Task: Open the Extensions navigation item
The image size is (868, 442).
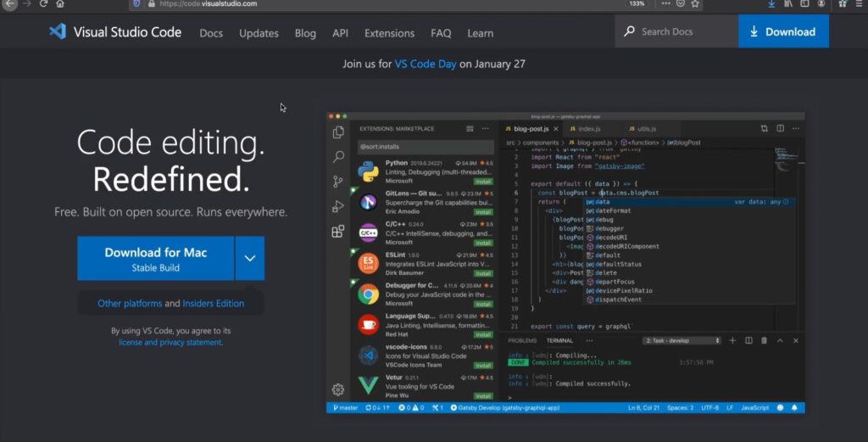Action: point(389,33)
